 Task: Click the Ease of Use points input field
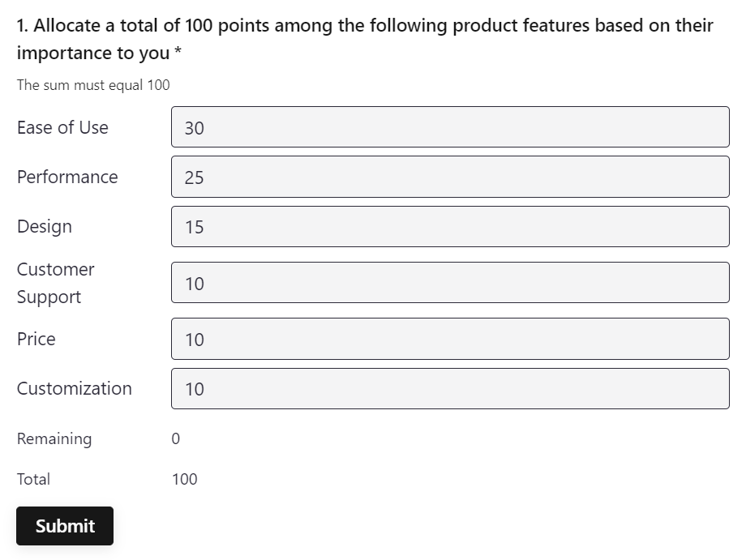449,126
